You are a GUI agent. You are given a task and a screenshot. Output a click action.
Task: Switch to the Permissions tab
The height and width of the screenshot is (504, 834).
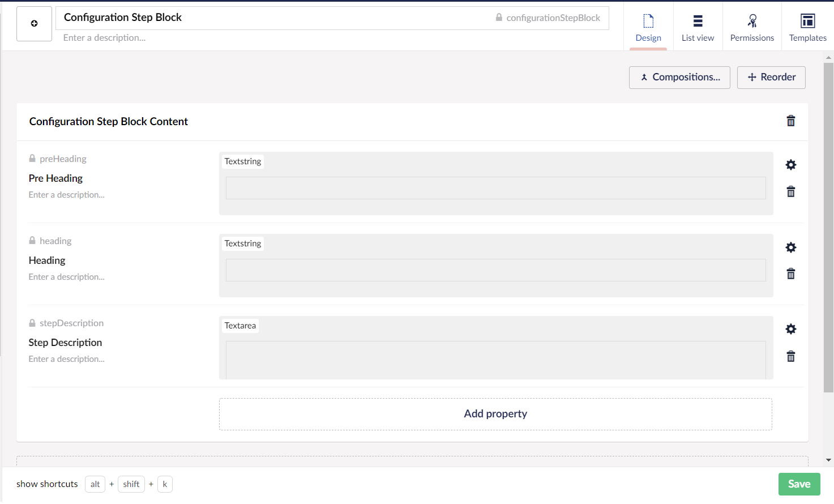pyautogui.click(x=751, y=27)
